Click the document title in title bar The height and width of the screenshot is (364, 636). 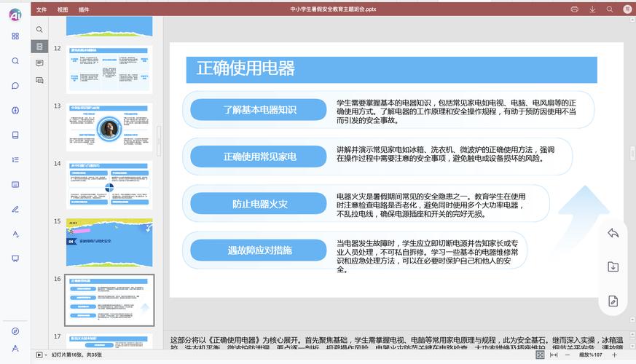point(333,9)
